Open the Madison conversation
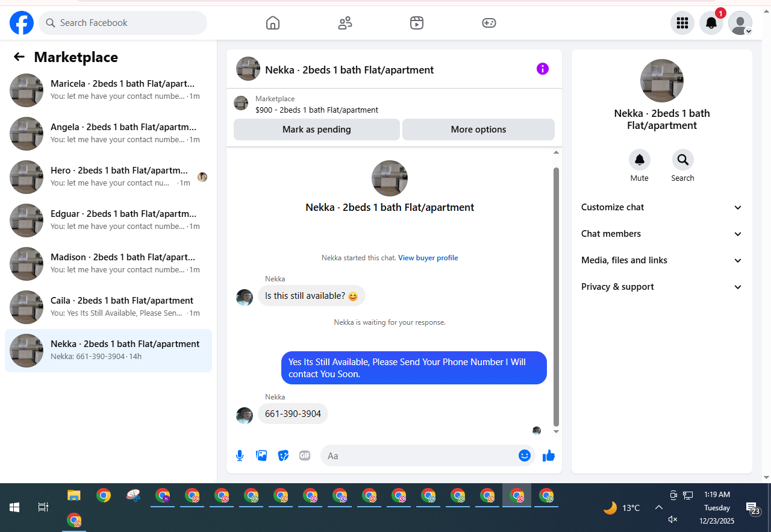The width and height of the screenshot is (771, 532). (x=108, y=264)
